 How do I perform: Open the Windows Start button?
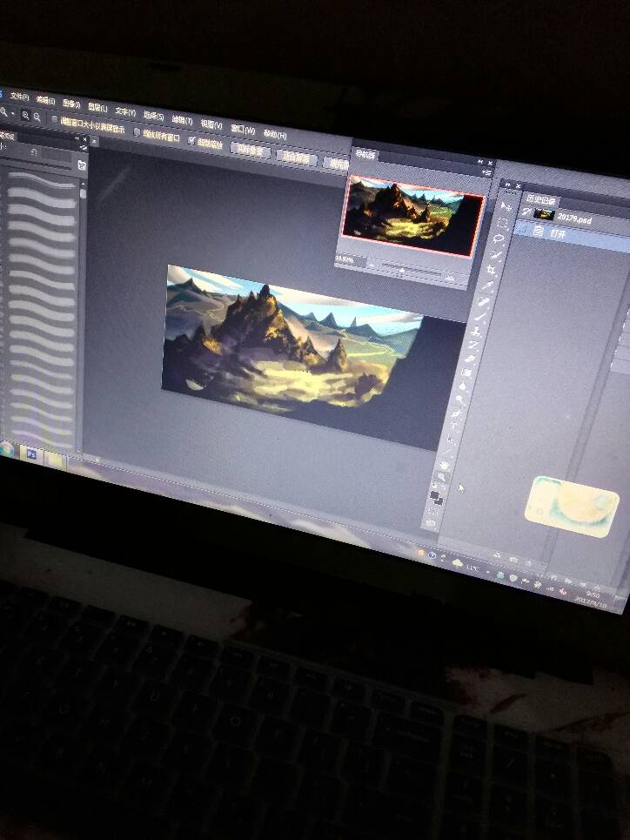5,449
